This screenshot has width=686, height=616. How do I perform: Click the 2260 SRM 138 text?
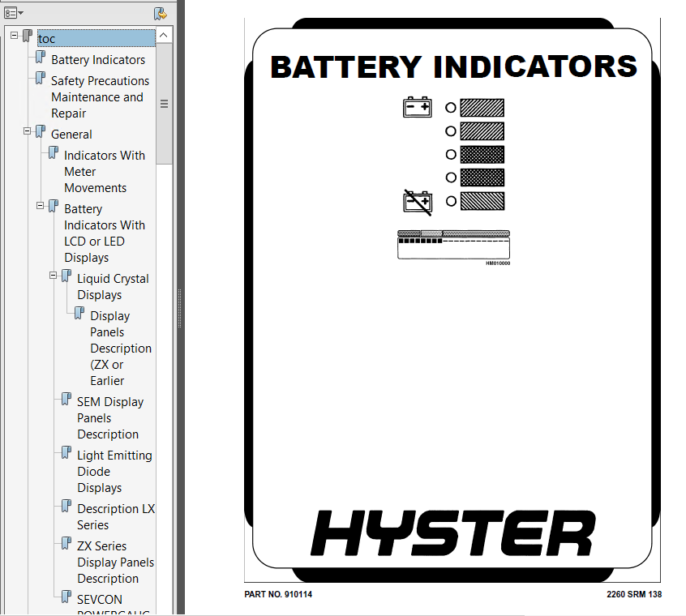pyautogui.click(x=634, y=594)
